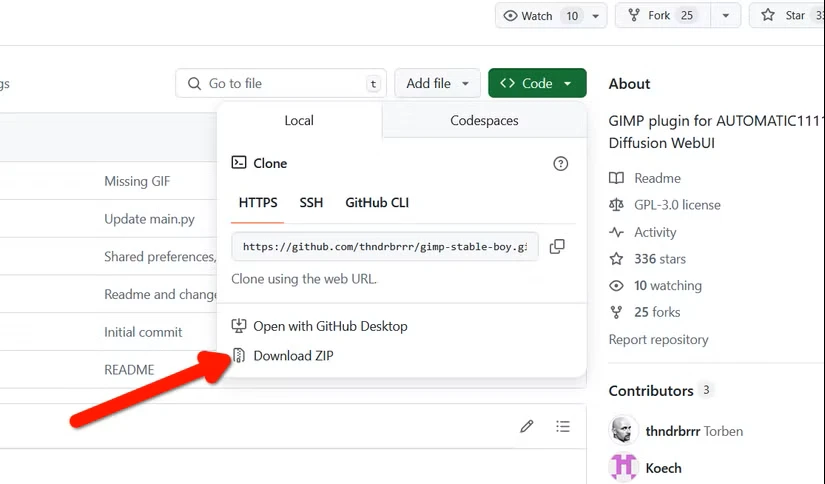Open the README outline list icon

point(562,426)
